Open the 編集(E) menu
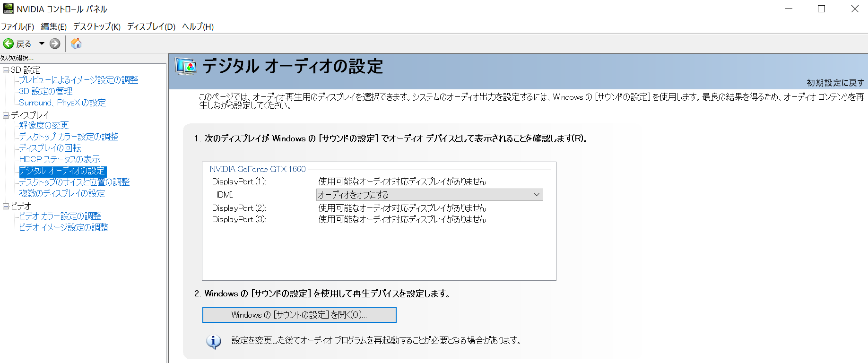 coord(54,26)
